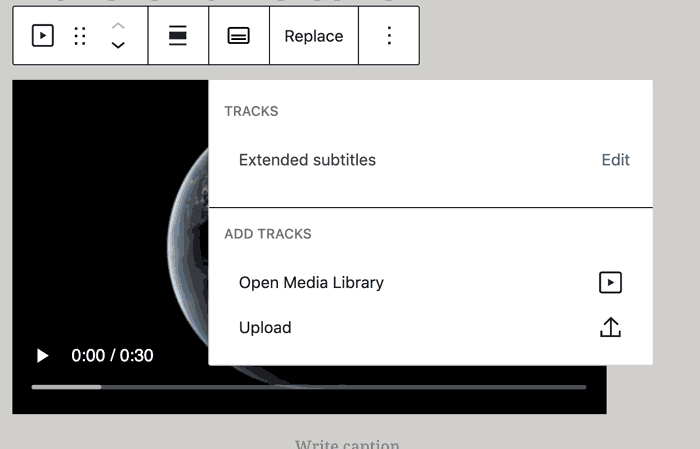The height and width of the screenshot is (449, 700).
Task: Click the media library play-box icon
Action: pyautogui.click(x=610, y=283)
